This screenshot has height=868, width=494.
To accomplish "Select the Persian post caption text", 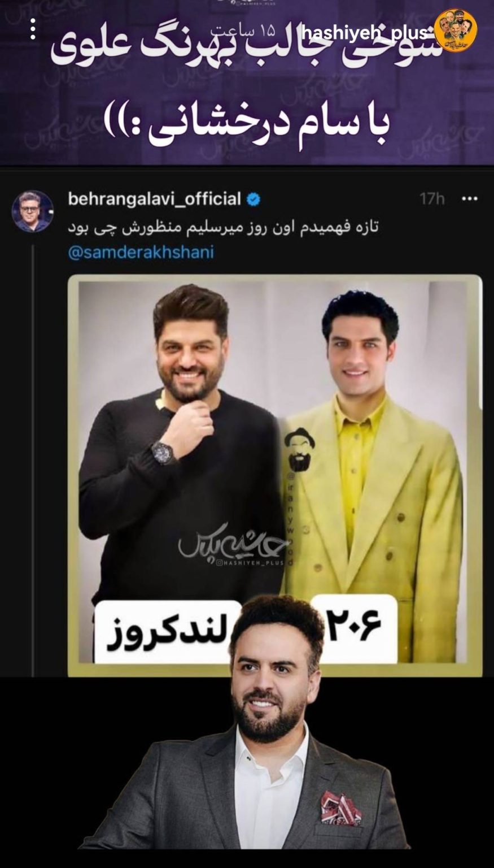I will 223,227.
